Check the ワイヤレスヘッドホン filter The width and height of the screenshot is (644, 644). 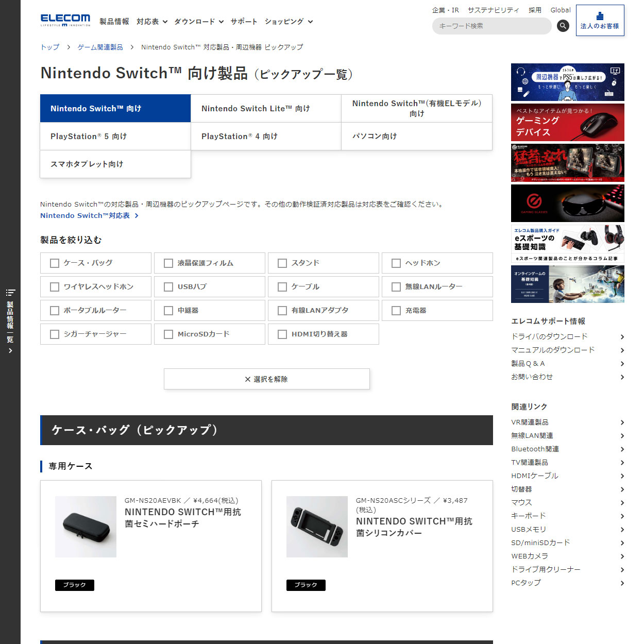point(55,287)
